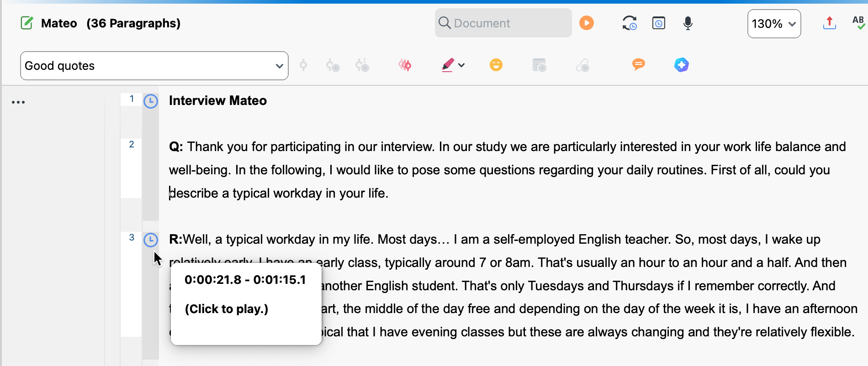
Task: Select the red highlighter coding tool
Action: [x=448, y=65]
